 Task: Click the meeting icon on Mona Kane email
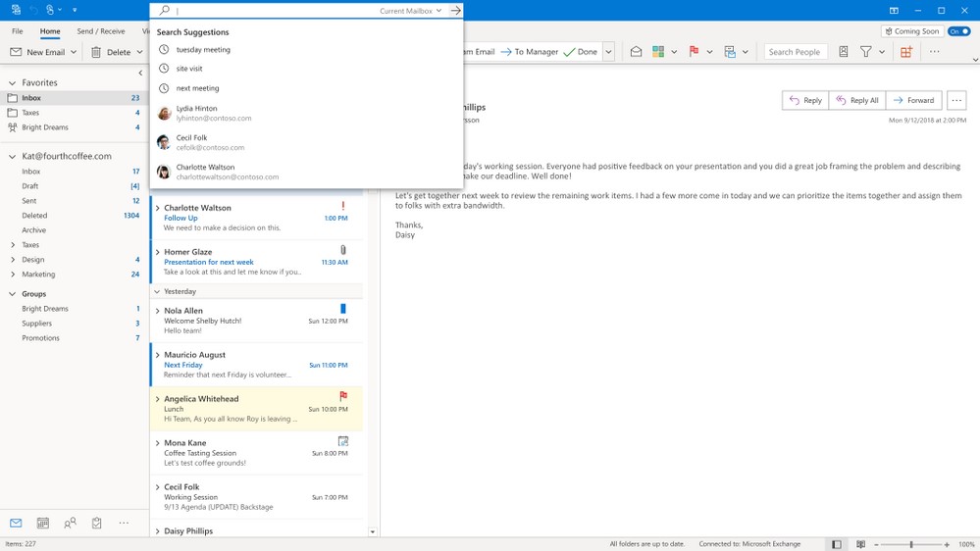point(343,441)
